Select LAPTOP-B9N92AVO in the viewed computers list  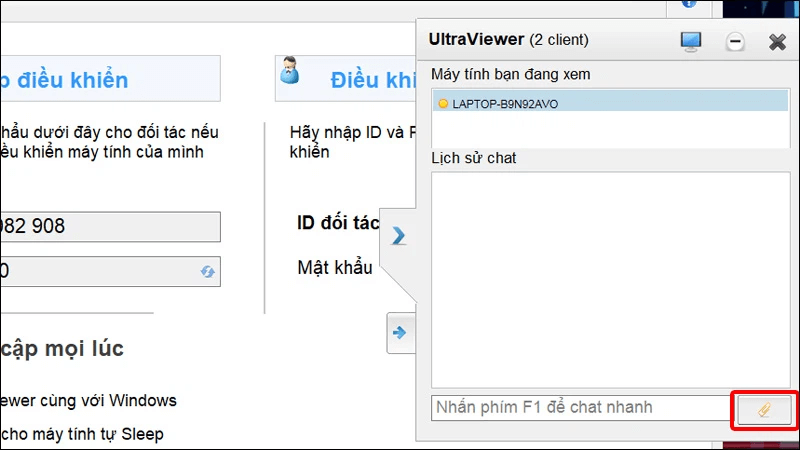[610, 104]
